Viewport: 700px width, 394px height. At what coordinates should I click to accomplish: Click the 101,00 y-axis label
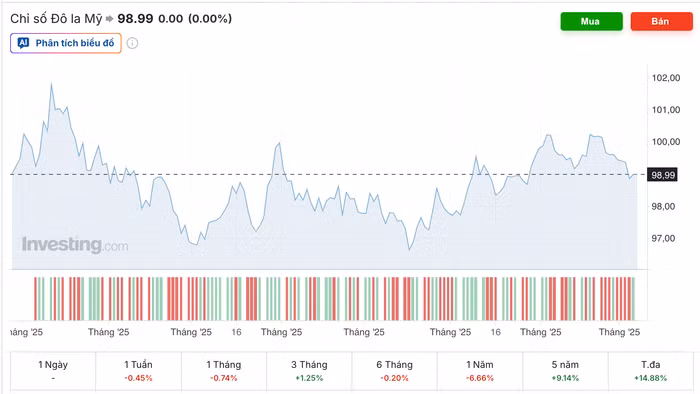pyautogui.click(x=666, y=110)
